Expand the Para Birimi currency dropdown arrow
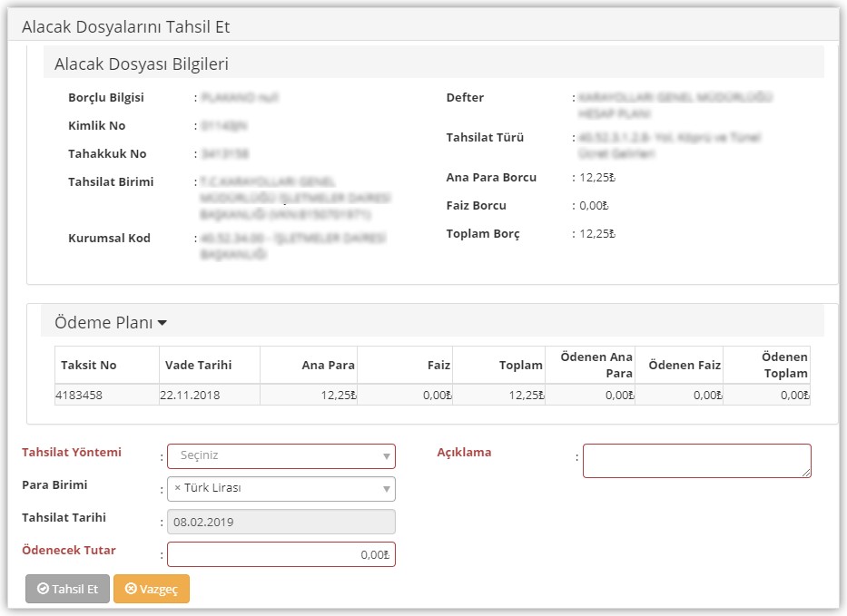The height and width of the screenshot is (616, 847). (x=388, y=489)
